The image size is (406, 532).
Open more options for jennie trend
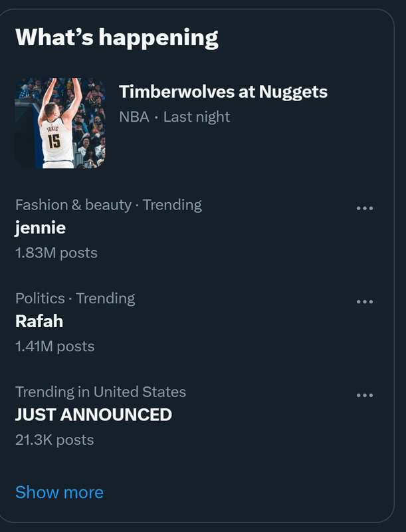(365, 208)
